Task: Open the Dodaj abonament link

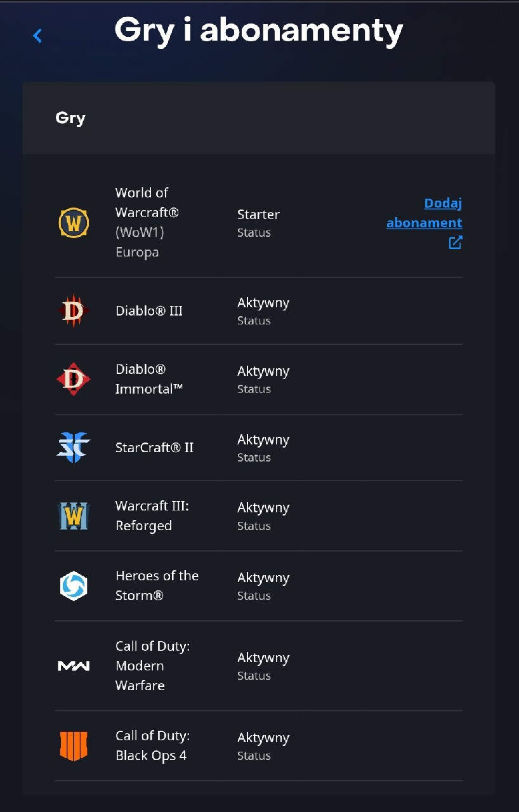Action: (x=424, y=213)
